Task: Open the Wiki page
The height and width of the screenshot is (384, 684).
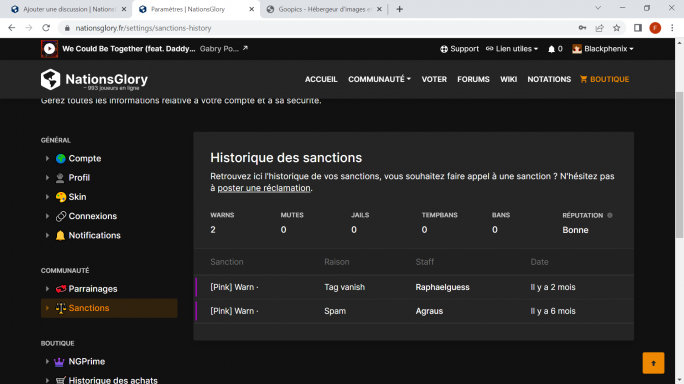Action: pos(508,79)
